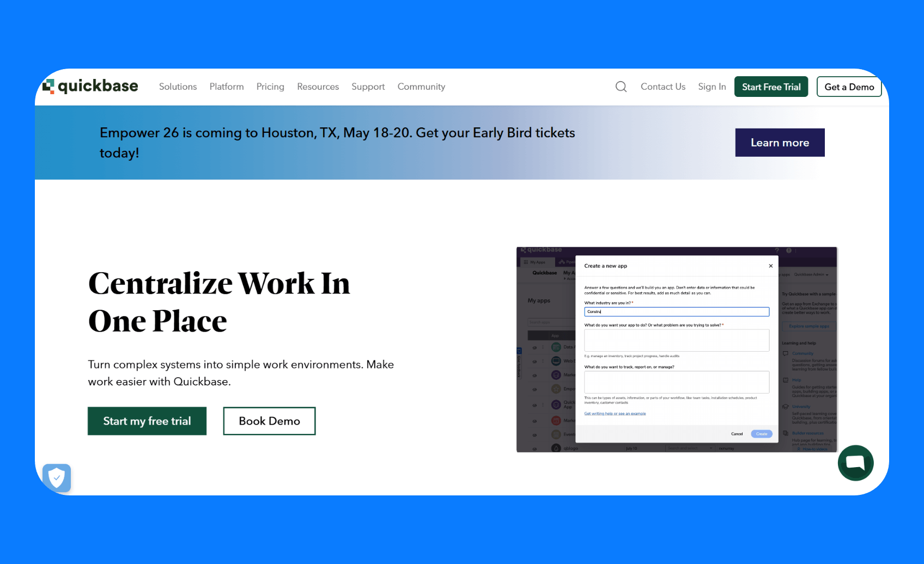The width and height of the screenshot is (924, 564).
Task: Click the Empo app star icon
Action: 556,389
